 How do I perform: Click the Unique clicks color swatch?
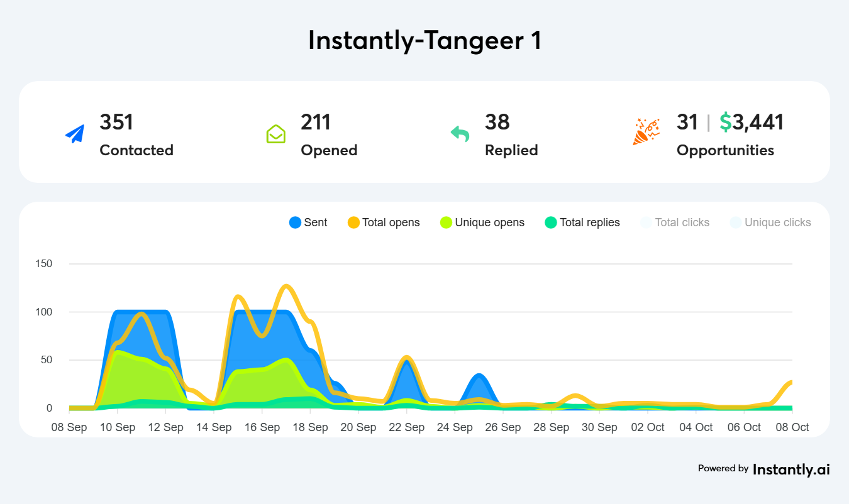[x=735, y=222]
